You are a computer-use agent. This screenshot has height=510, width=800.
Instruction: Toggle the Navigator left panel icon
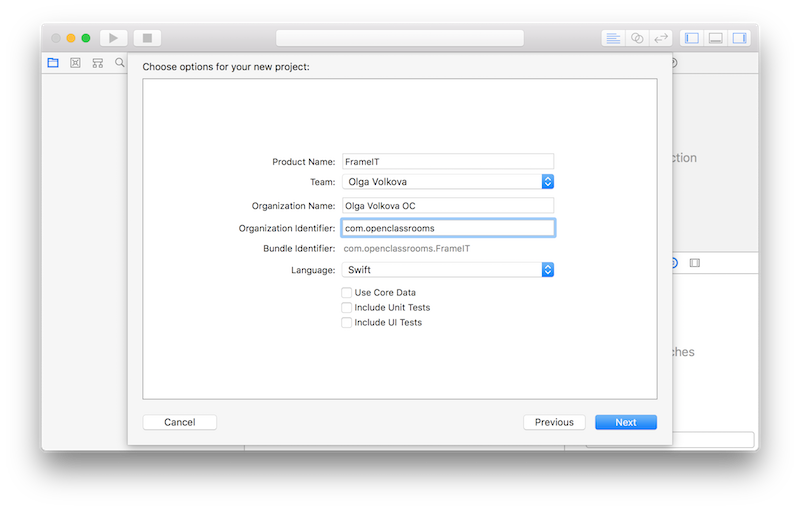(692, 38)
